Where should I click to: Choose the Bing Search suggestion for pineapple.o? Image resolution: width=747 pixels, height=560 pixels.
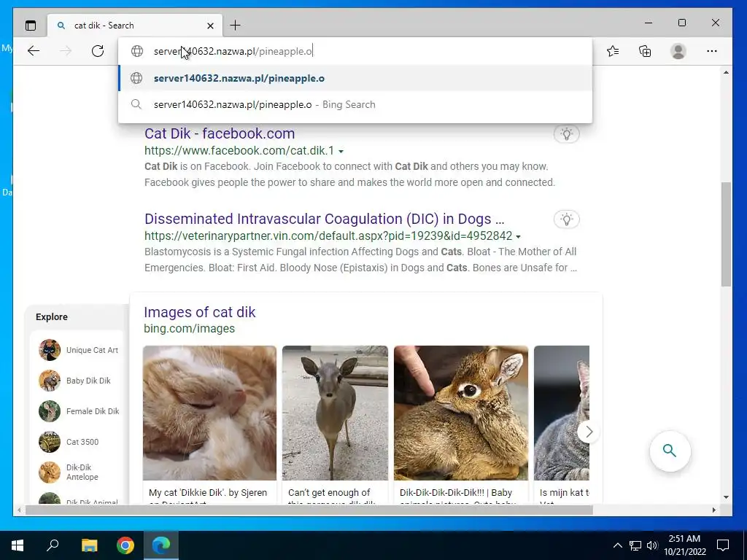coord(355,104)
